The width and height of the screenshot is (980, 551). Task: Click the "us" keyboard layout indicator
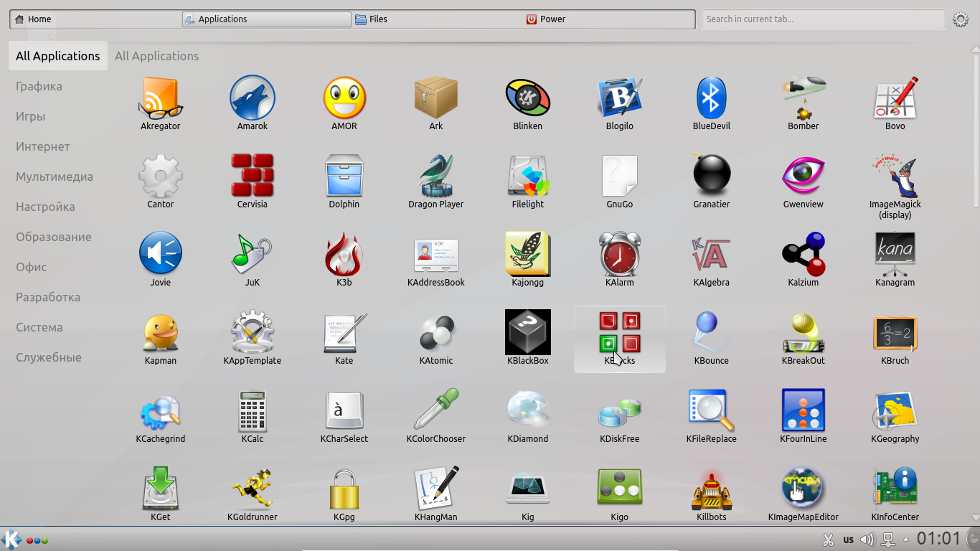click(x=848, y=540)
